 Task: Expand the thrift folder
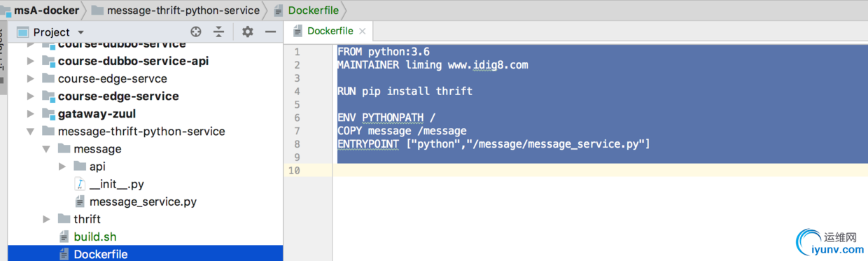pos(46,219)
